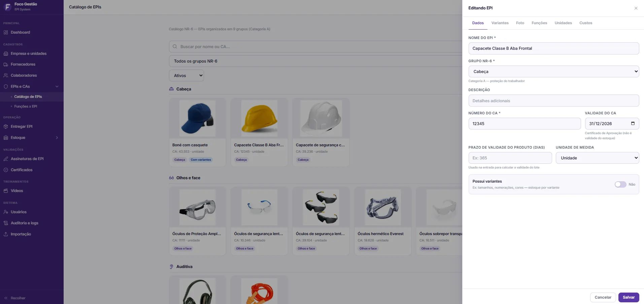Click the Cabeça group helmet icon

click(x=171, y=89)
